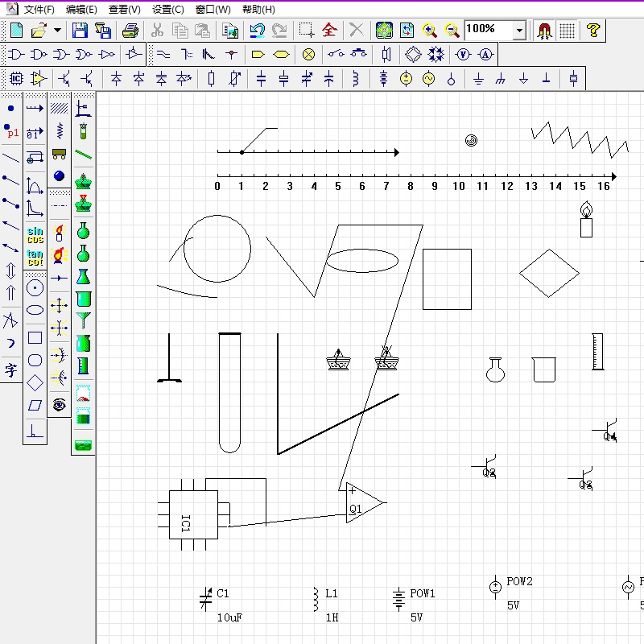This screenshot has height=644, width=644.
Task: Select the sin cos curve tool
Action: (x=35, y=235)
